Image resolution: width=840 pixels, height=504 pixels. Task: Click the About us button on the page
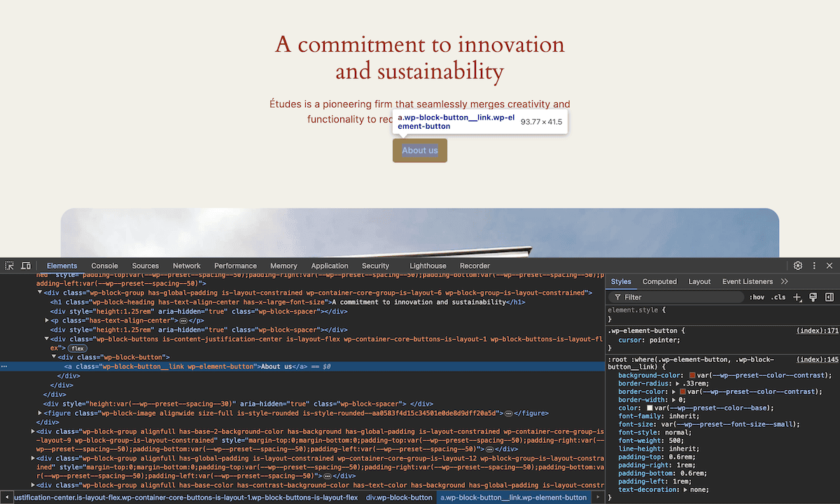(x=419, y=150)
